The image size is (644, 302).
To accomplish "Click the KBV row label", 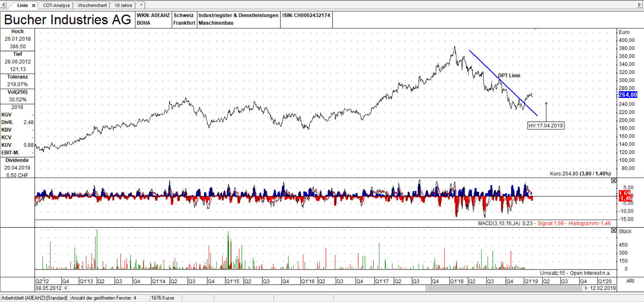I will pyautogui.click(x=6, y=130).
